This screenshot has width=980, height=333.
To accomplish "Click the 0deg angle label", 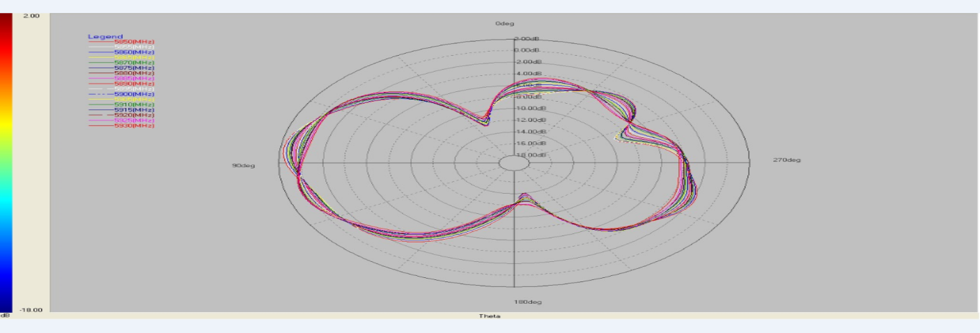I will [505, 23].
